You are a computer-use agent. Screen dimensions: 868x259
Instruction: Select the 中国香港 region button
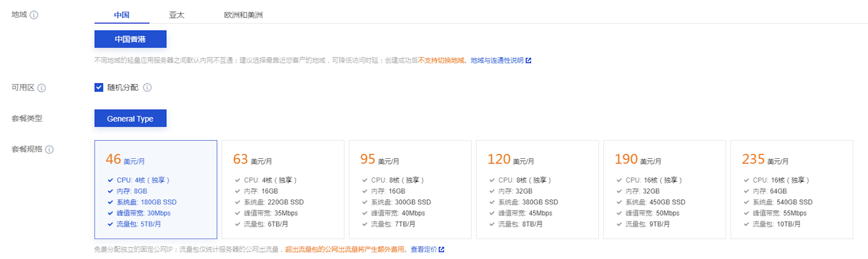130,39
